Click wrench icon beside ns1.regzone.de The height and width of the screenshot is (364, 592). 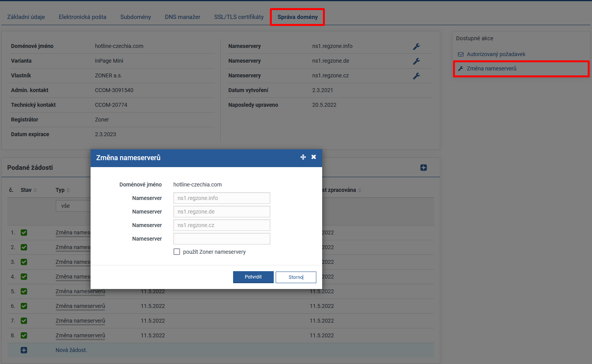click(416, 61)
